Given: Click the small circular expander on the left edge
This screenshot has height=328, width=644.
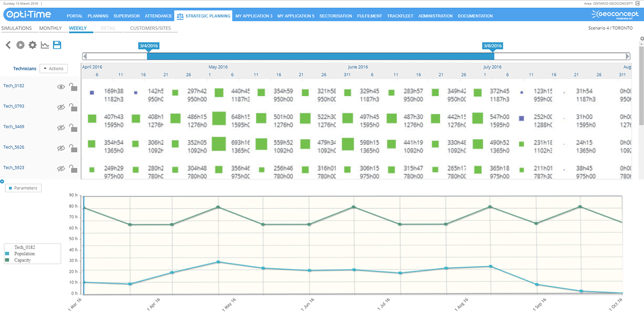Looking at the screenshot, I should [x=2, y=181].
